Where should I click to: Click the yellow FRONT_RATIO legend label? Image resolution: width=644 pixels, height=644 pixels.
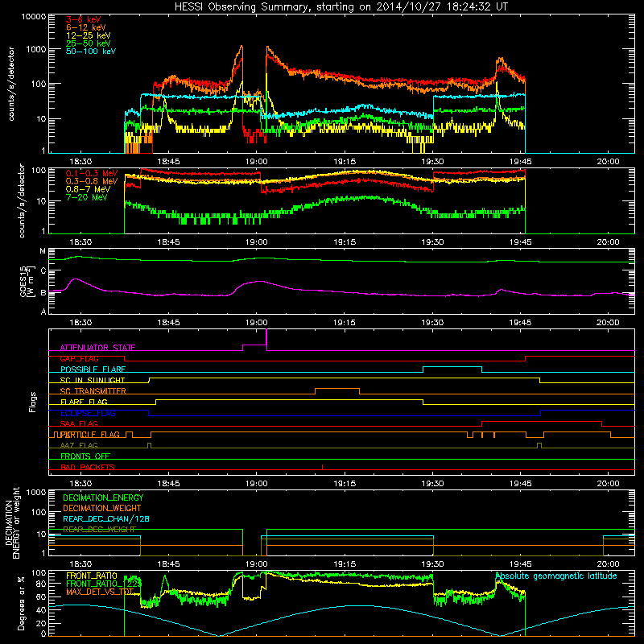tap(92, 576)
